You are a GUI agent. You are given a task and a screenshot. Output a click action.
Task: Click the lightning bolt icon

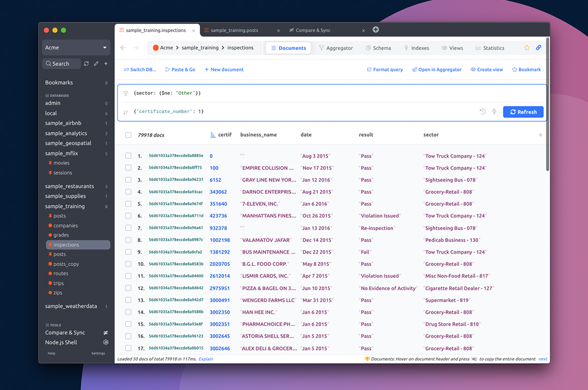click(x=494, y=112)
